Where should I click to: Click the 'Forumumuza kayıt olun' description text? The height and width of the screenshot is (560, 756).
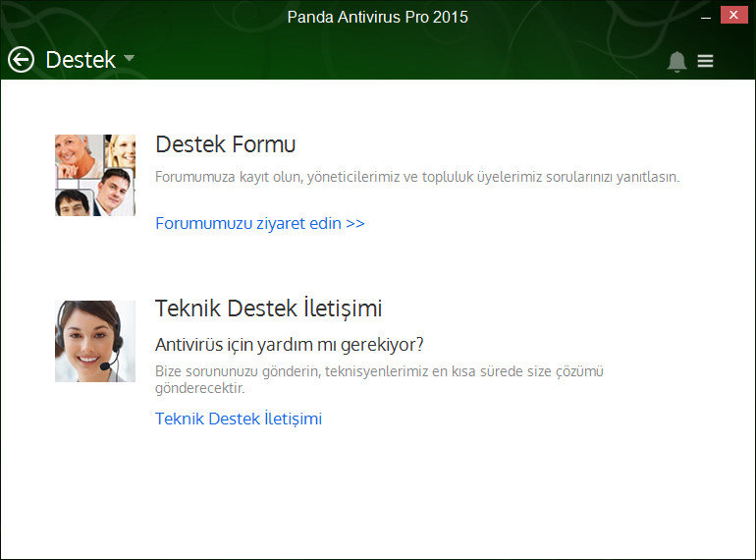[417, 177]
